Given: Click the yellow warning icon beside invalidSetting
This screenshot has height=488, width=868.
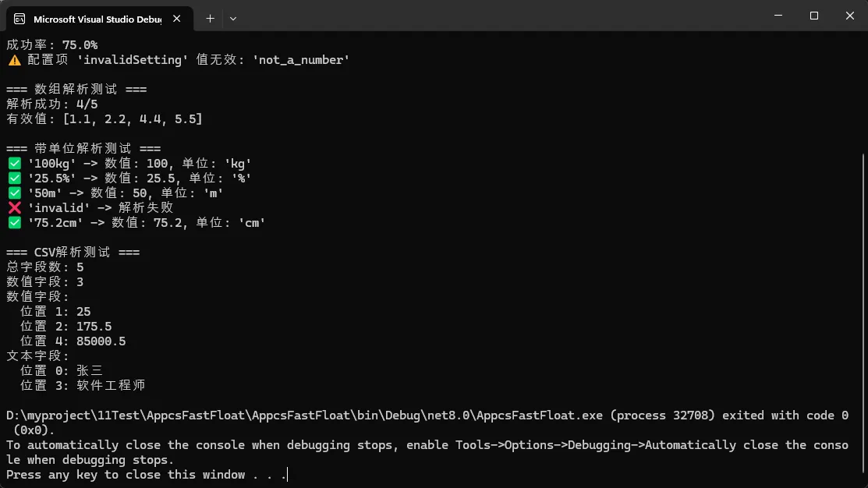Looking at the screenshot, I should 14,60.
